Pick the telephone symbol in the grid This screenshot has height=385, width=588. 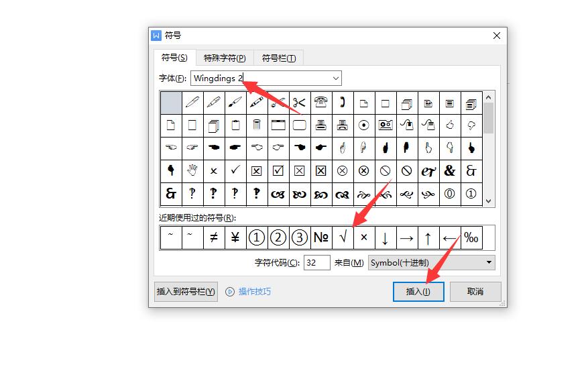click(320, 103)
